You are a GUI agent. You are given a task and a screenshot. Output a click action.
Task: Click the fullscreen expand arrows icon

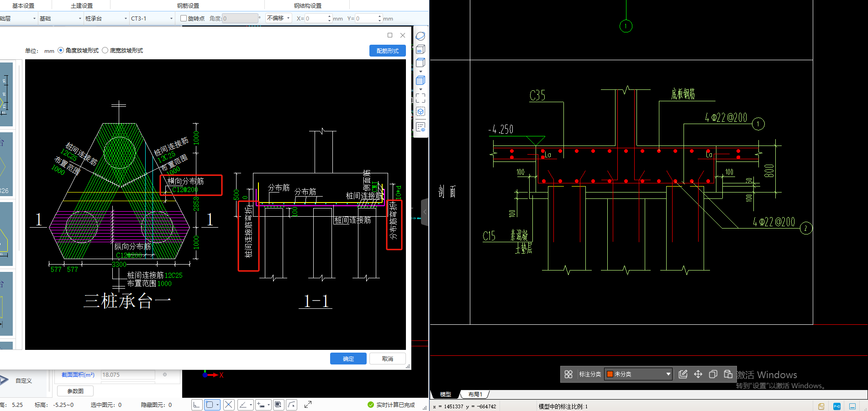click(308, 405)
